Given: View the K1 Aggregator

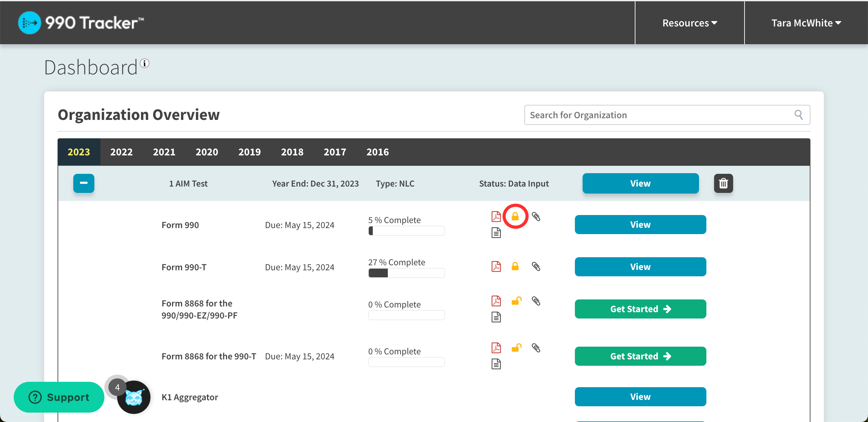Looking at the screenshot, I should (x=640, y=396).
